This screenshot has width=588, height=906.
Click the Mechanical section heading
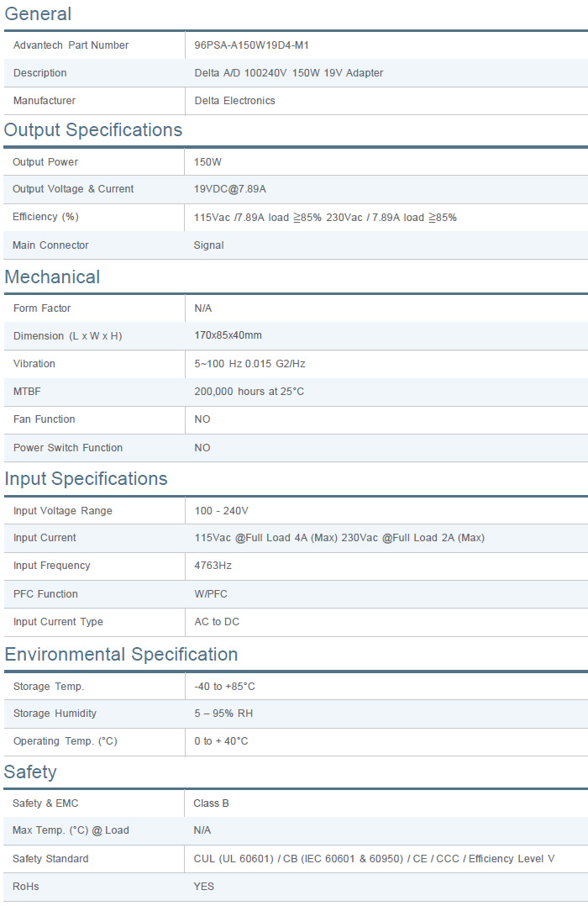(x=52, y=277)
